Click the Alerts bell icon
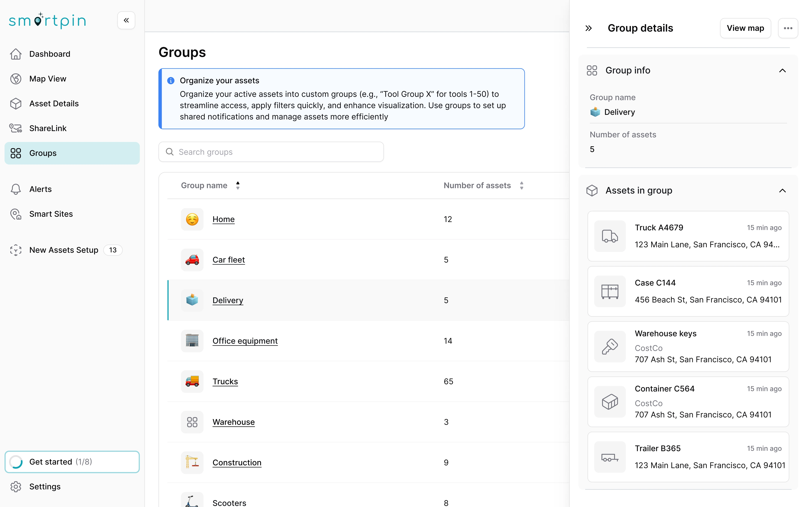 pos(16,189)
